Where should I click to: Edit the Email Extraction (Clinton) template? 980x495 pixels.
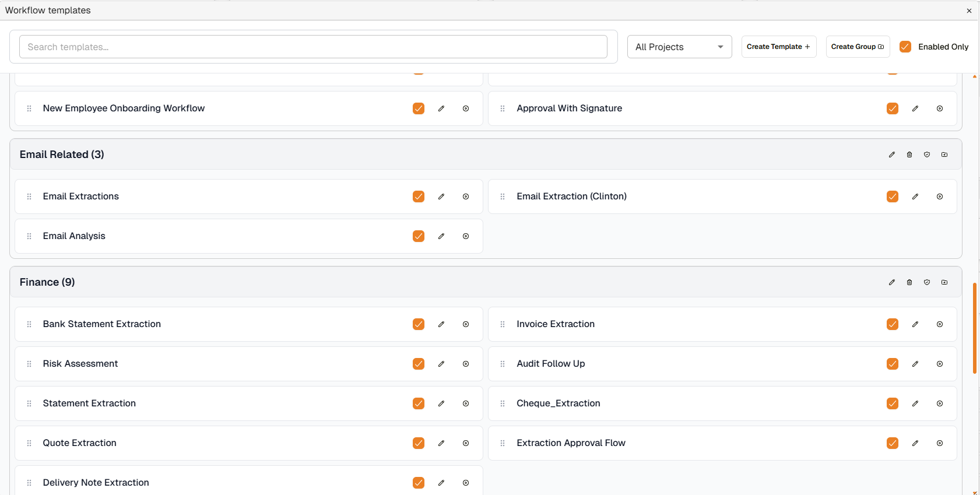click(x=915, y=196)
